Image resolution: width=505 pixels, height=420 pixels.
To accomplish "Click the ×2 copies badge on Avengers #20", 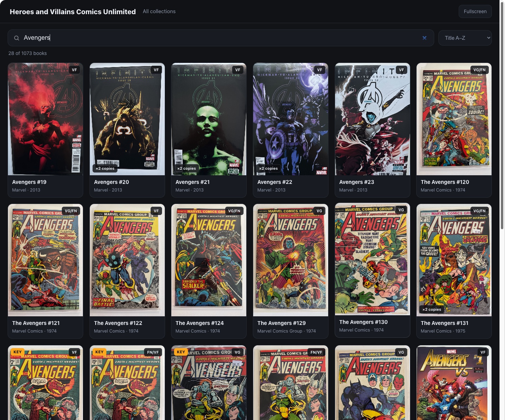I will click(x=105, y=169).
